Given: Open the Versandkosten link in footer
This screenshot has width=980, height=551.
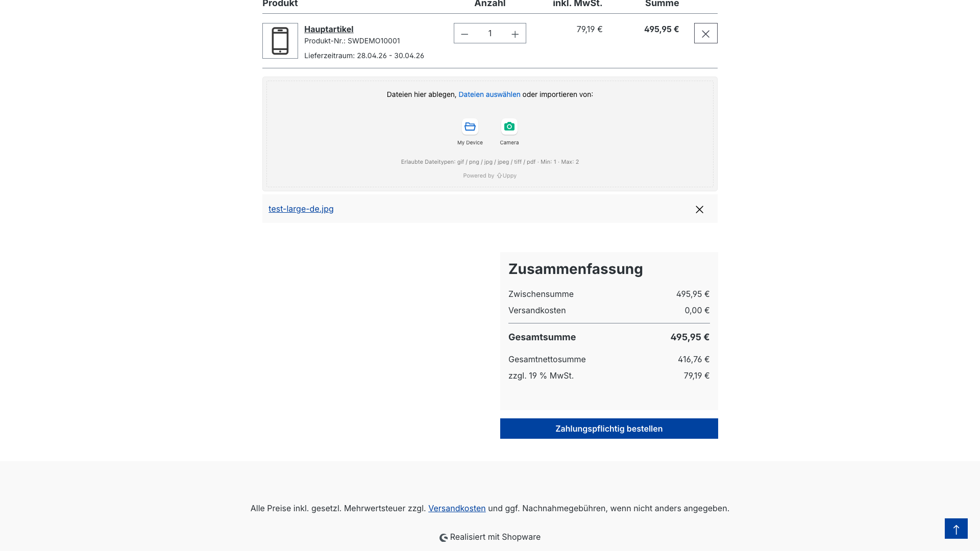Looking at the screenshot, I should (457, 509).
